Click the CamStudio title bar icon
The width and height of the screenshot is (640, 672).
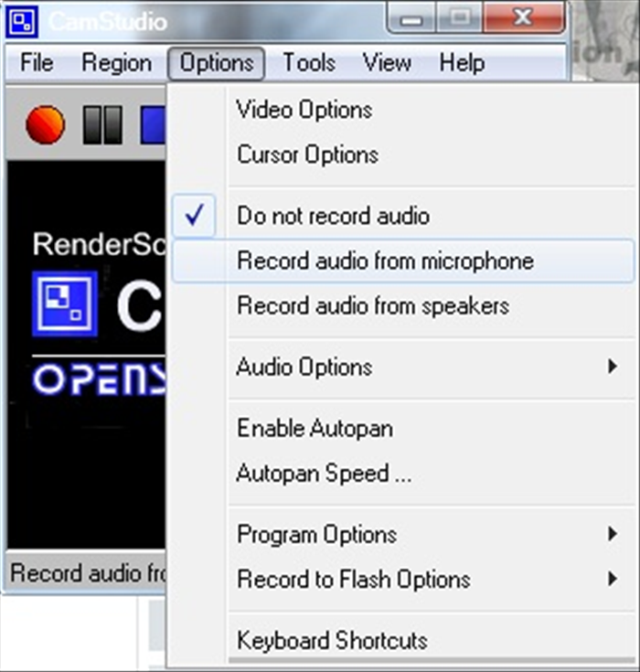(x=21, y=21)
